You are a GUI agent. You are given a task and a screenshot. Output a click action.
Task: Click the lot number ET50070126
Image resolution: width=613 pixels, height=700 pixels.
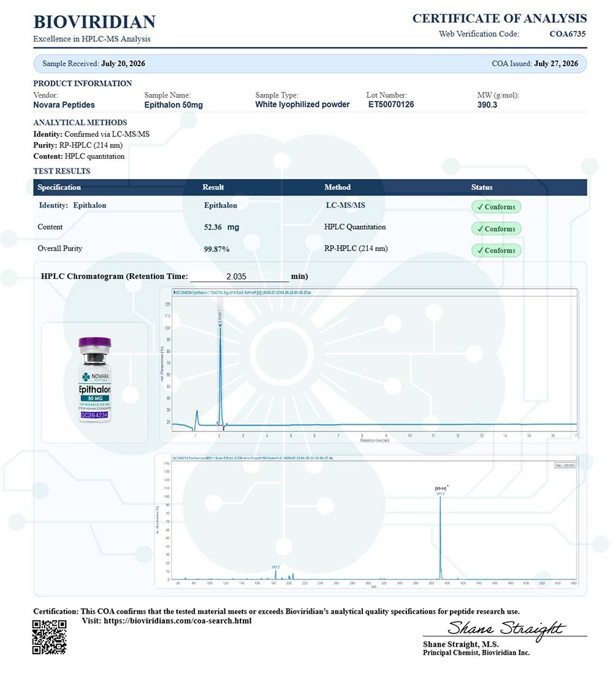[391, 104]
